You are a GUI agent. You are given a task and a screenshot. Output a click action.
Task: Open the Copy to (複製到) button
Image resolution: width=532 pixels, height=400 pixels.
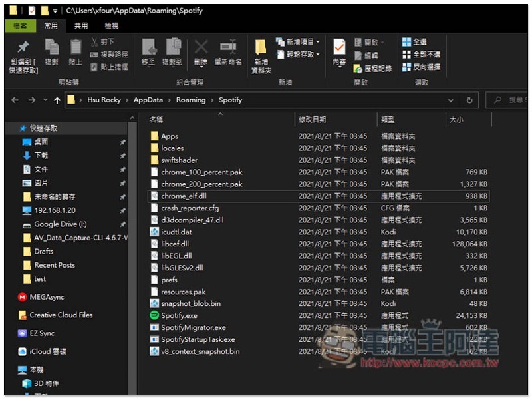(173, 52)
